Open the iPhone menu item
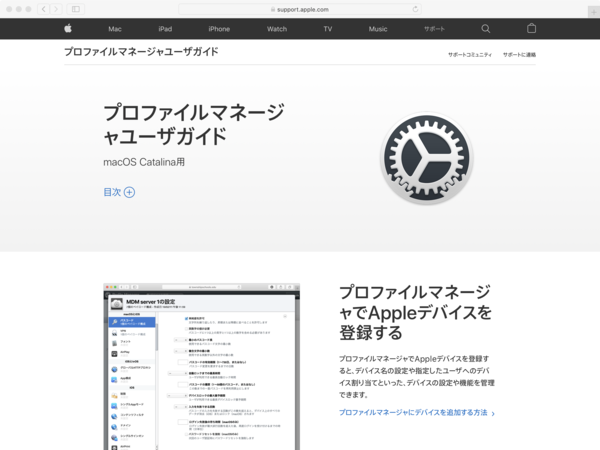 click(219, 29)
